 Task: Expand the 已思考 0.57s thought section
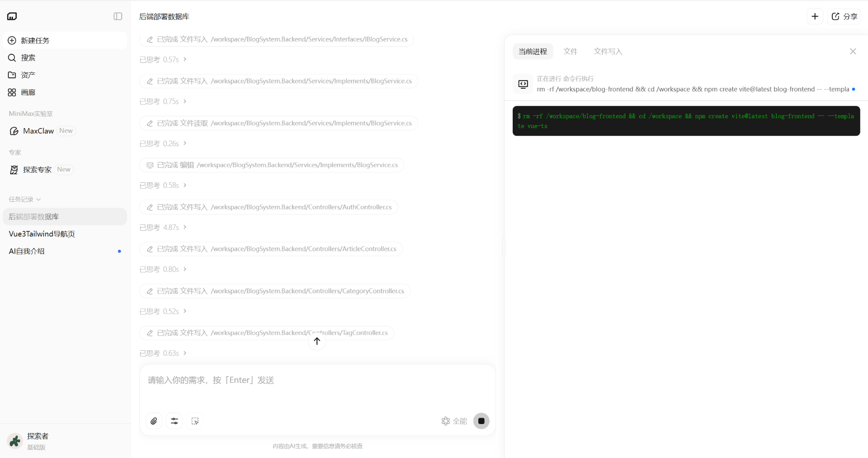pyautogui.click(x=163, y=59)
